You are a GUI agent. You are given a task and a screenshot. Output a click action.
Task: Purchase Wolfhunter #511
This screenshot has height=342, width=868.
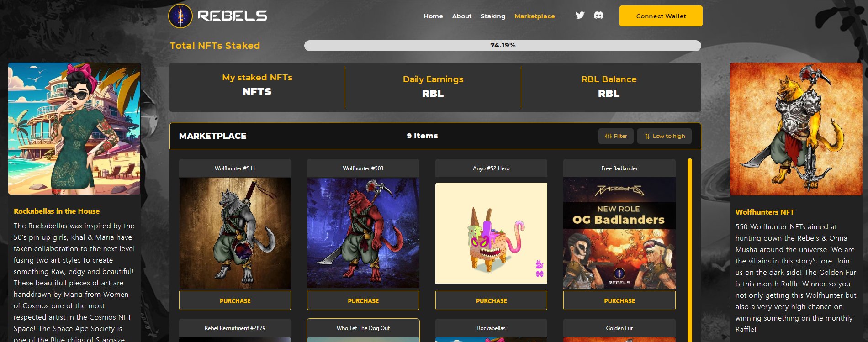coord(235,301)
